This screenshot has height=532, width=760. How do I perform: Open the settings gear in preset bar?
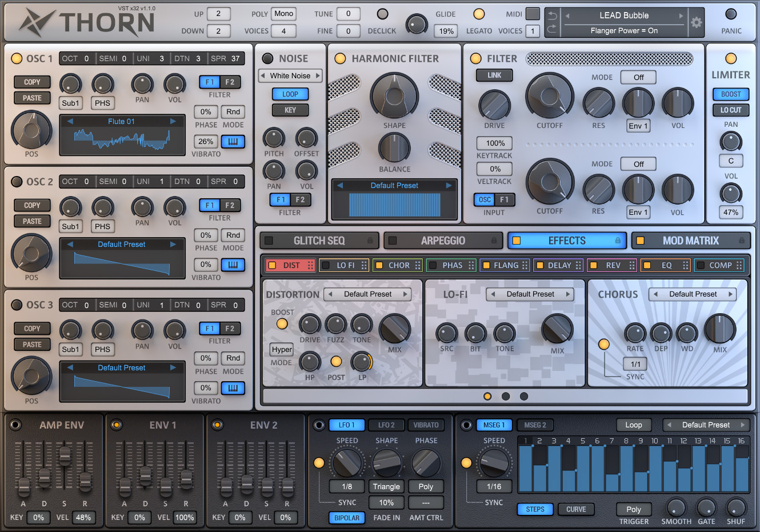pos(696,23)
